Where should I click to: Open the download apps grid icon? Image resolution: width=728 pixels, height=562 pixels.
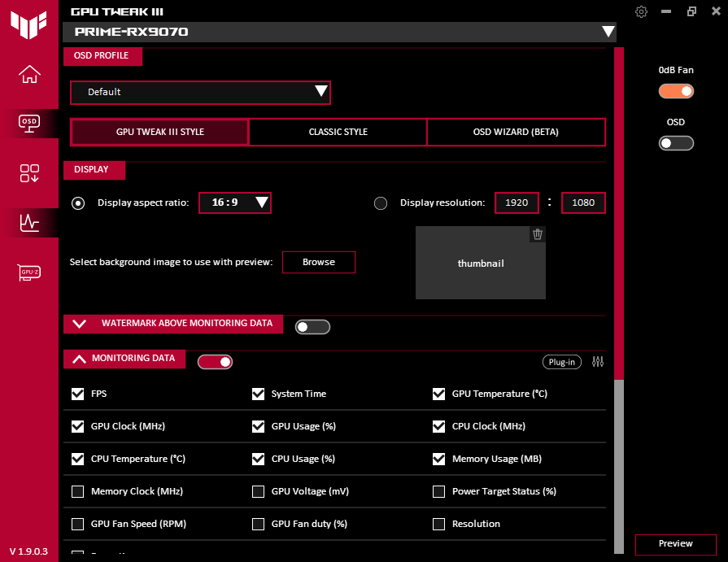(29, 173)
